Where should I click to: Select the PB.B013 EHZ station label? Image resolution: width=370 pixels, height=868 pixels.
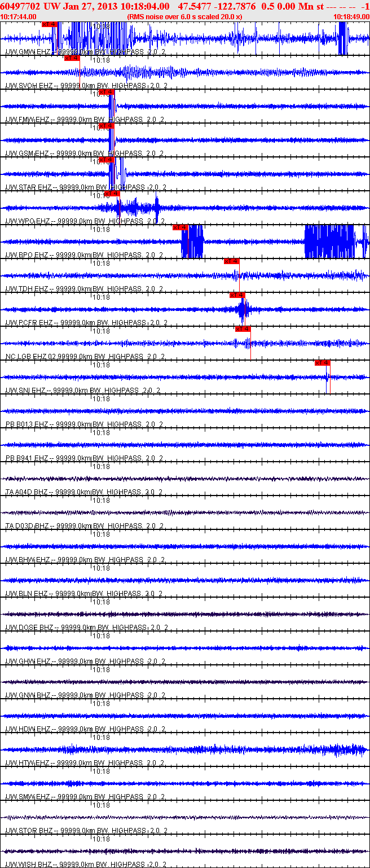pyautogui.click(x=84, y=424)
